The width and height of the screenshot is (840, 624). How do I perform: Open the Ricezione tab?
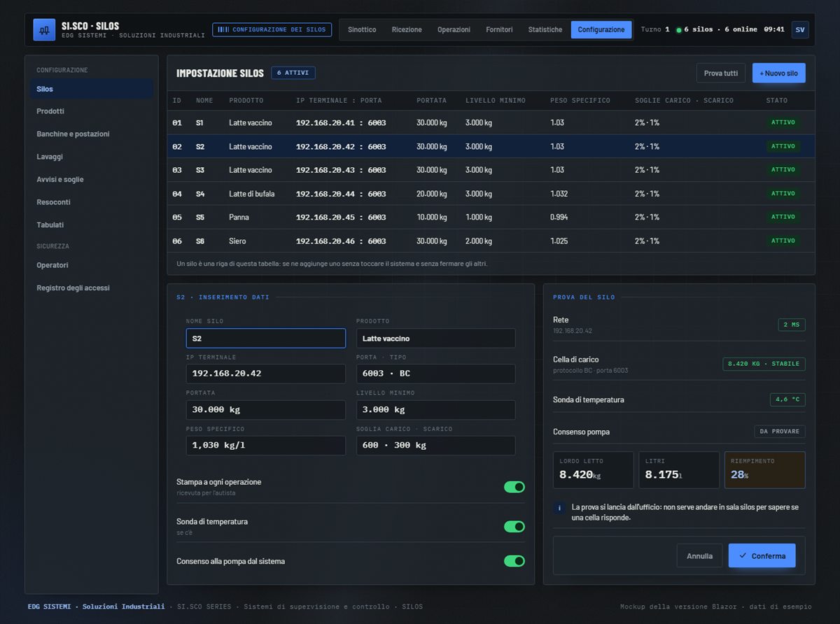pos(407,29)
